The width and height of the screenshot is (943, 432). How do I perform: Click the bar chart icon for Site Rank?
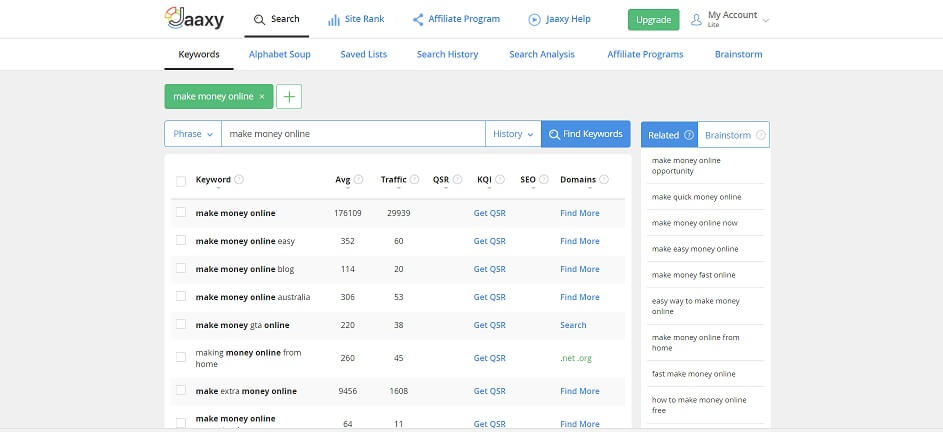pyautogui.click(x=334, y=20)
